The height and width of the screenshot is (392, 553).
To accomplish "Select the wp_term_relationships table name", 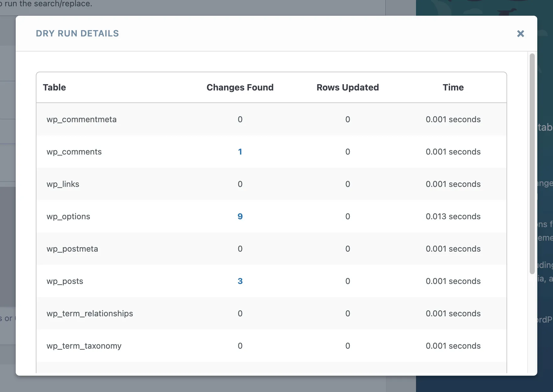I will (90, 313).
